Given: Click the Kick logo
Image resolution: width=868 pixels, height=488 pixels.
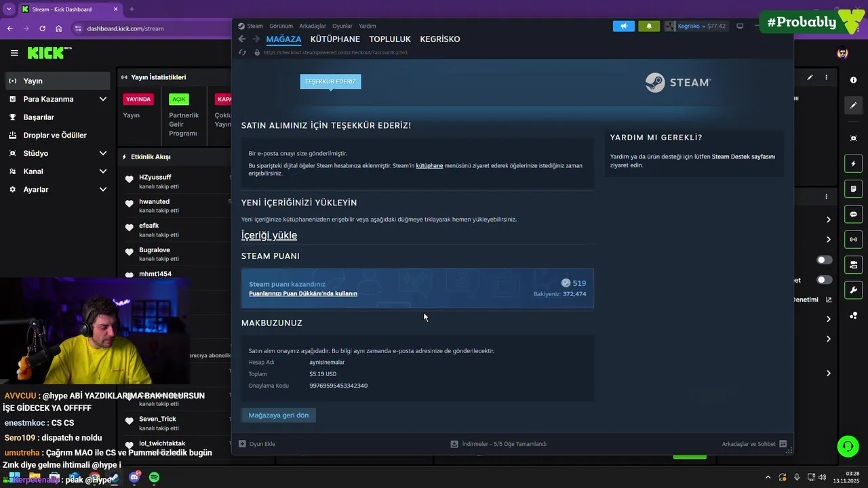Looking at the screenshot, I should [50, 53].
